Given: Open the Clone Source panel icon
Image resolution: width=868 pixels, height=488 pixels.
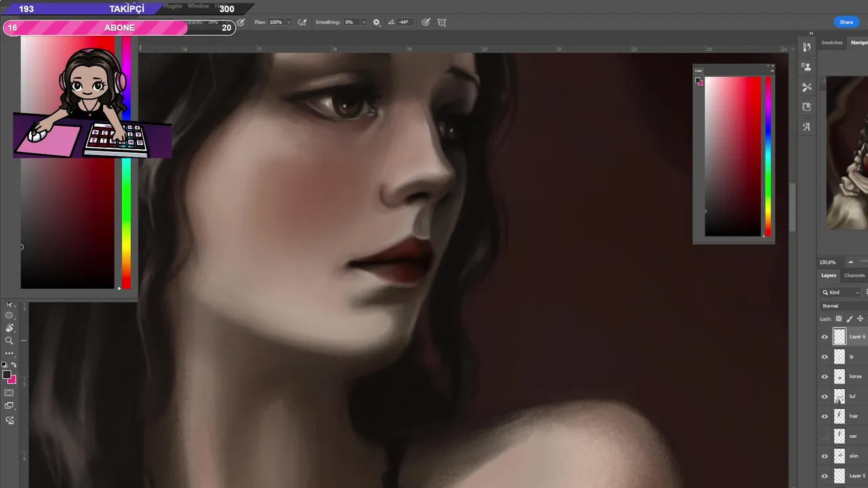Looking at the screenshot, I should [806, 66].
